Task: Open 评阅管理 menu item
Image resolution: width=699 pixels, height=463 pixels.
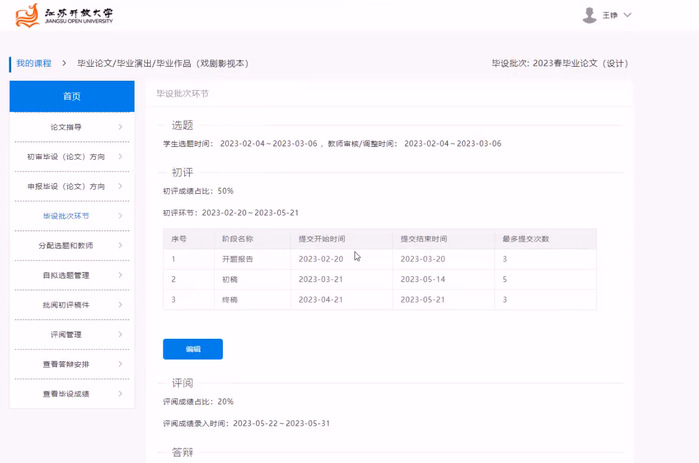Action: (66, 334)
